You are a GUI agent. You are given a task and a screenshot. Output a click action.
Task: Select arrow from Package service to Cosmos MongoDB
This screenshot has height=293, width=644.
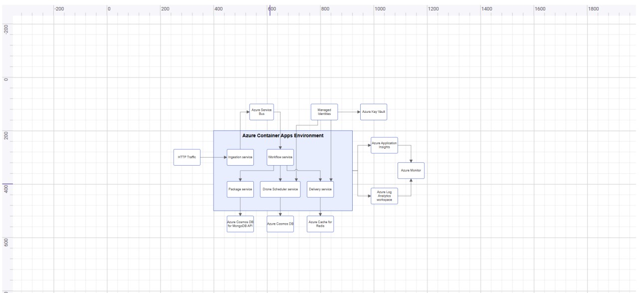coord(240,207)
